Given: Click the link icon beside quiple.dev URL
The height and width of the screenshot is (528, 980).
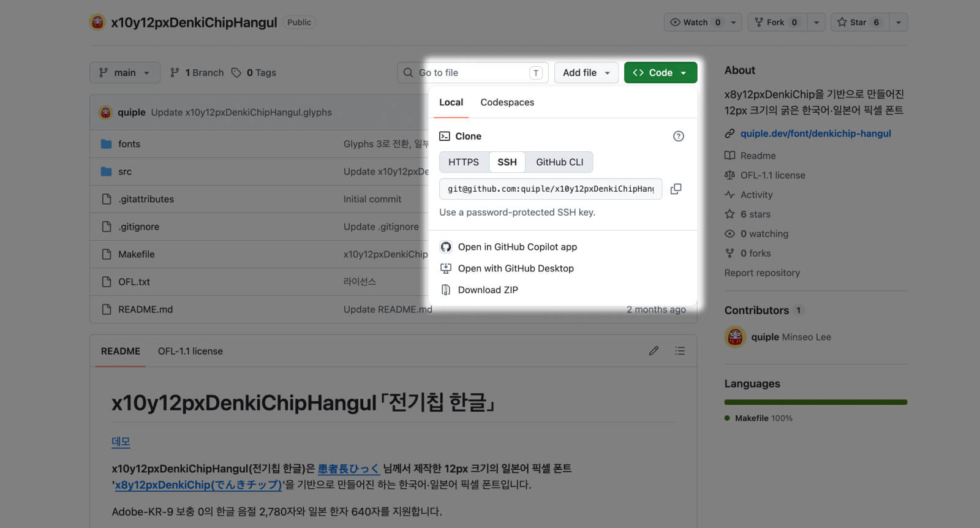Looking at the screenshot, I should 729,134.
